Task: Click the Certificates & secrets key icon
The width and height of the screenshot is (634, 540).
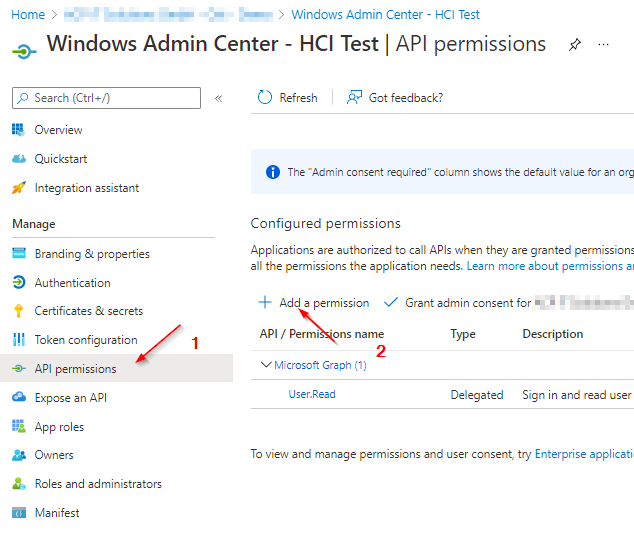Action: (19, 311)
